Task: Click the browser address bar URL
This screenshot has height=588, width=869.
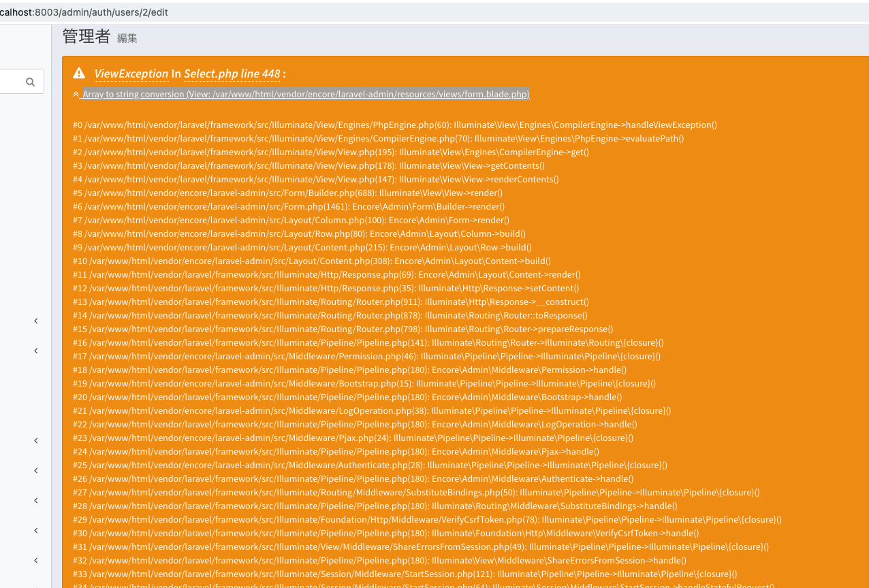Action: pos(82,12)
